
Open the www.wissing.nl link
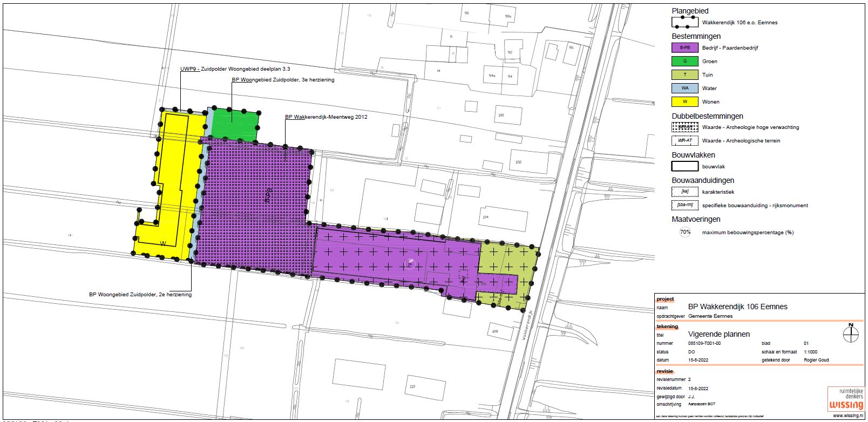pyautogui.click(x=849, y=416)
